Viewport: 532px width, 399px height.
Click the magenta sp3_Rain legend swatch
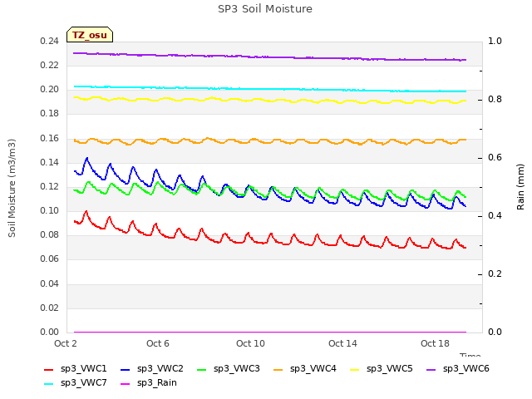pyautogui.click(x=126, y=384)
